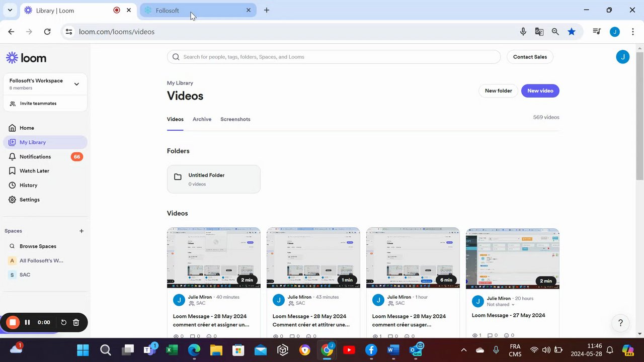
Task: Stop the Loom recording
Action: (13, 322)
